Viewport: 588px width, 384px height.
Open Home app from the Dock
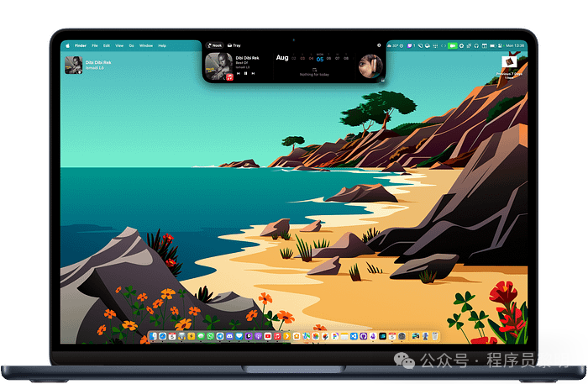coord(297,336)
